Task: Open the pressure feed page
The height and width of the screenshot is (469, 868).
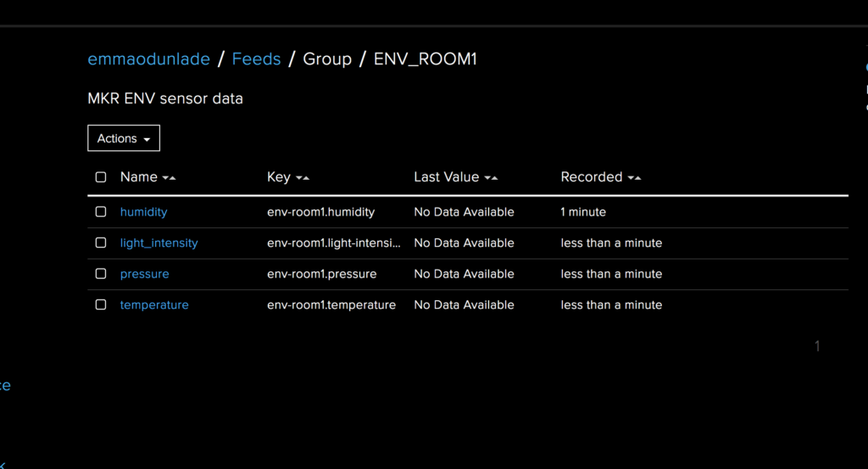Action: [x=144, y=274]
